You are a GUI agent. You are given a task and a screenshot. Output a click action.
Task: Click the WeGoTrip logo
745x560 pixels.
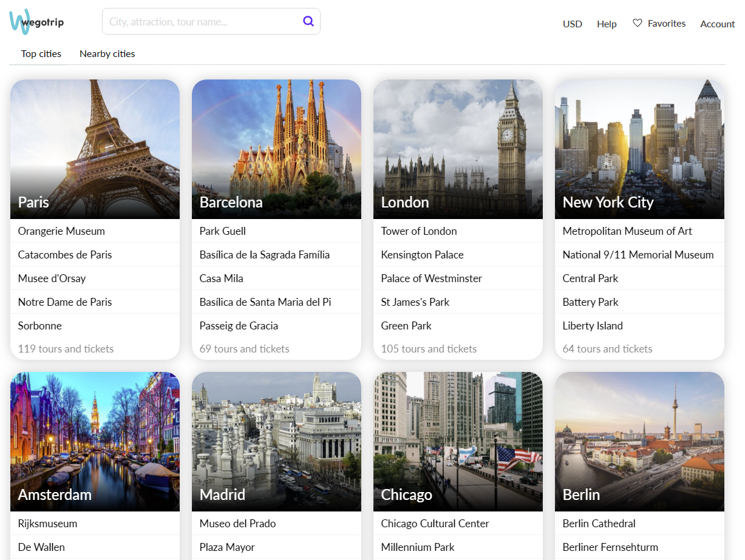36,22
